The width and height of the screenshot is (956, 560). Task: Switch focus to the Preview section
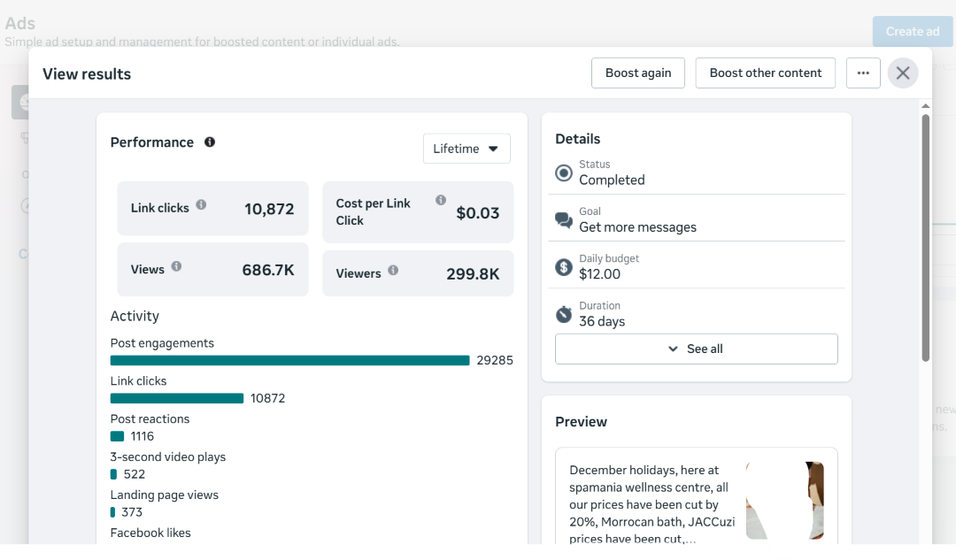coord(581,422)
